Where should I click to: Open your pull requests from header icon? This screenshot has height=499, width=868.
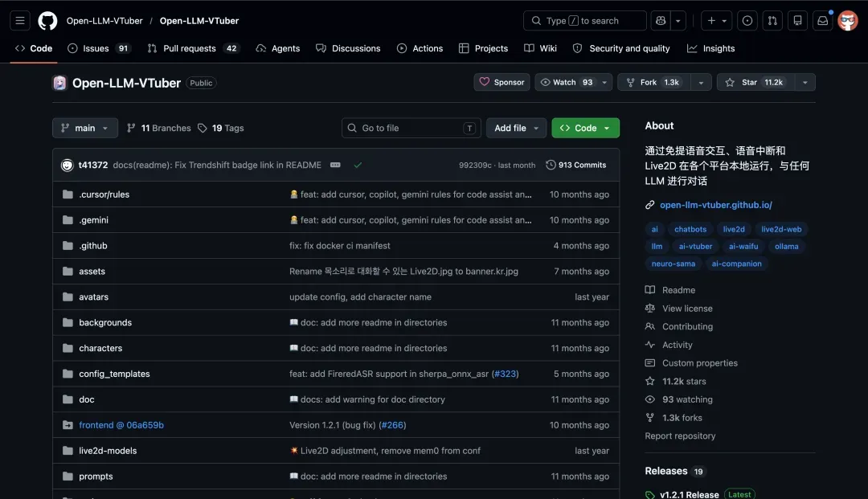pyautogui.click(x=772, y=21)
